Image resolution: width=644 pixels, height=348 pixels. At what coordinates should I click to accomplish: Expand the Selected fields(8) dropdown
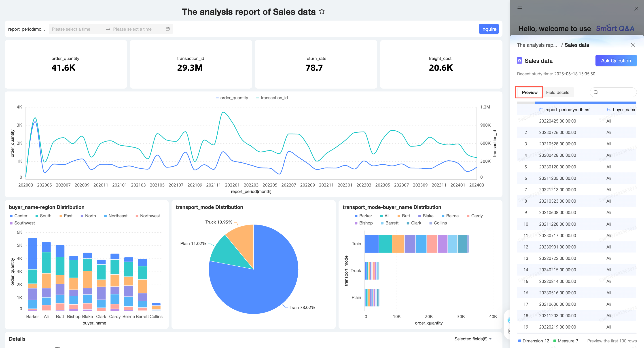pos(473,339)
